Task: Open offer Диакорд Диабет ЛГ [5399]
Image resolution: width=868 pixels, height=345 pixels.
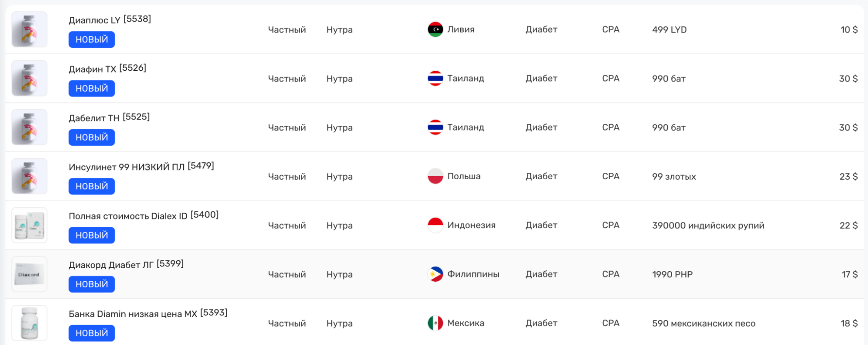Action: (x=126, y=264)
